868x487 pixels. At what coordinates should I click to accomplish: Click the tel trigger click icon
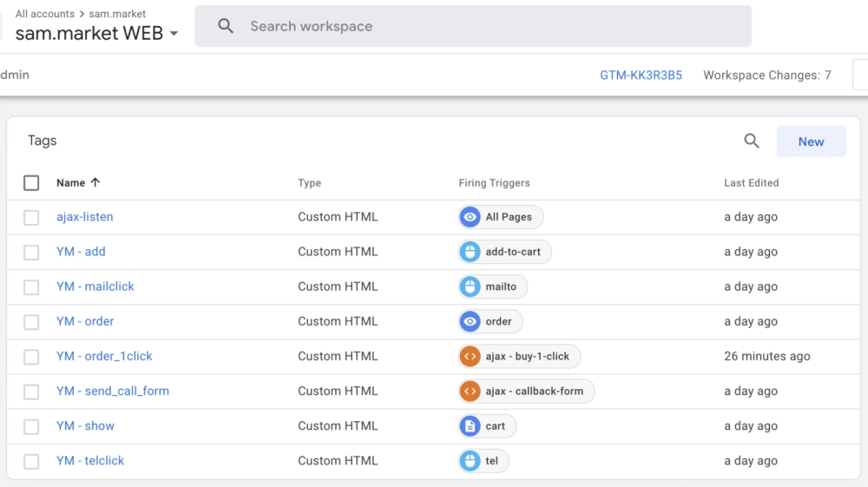[470, 461]
